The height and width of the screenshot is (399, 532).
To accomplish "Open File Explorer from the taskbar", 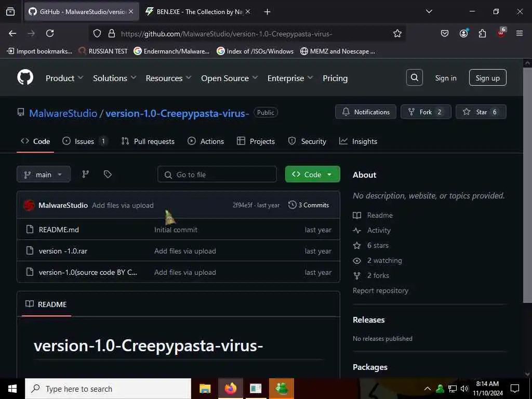I will [x=205, y=389].
